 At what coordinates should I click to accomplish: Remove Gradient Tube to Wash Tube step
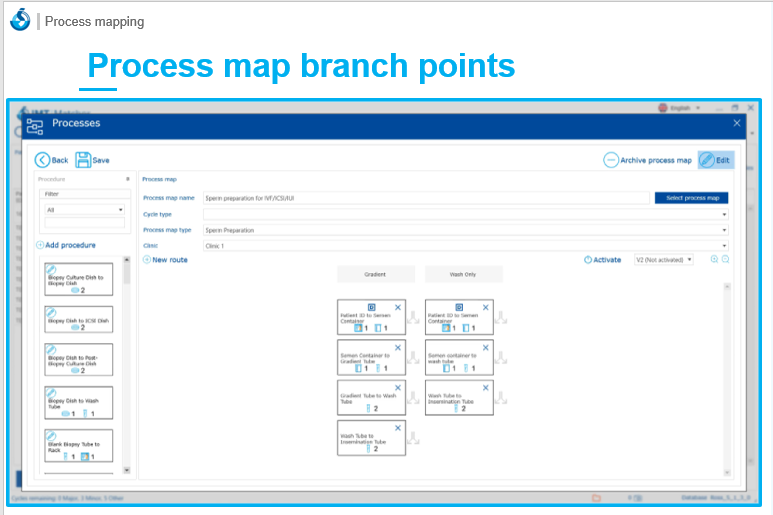pyautogui.click(x=398, y=387)
